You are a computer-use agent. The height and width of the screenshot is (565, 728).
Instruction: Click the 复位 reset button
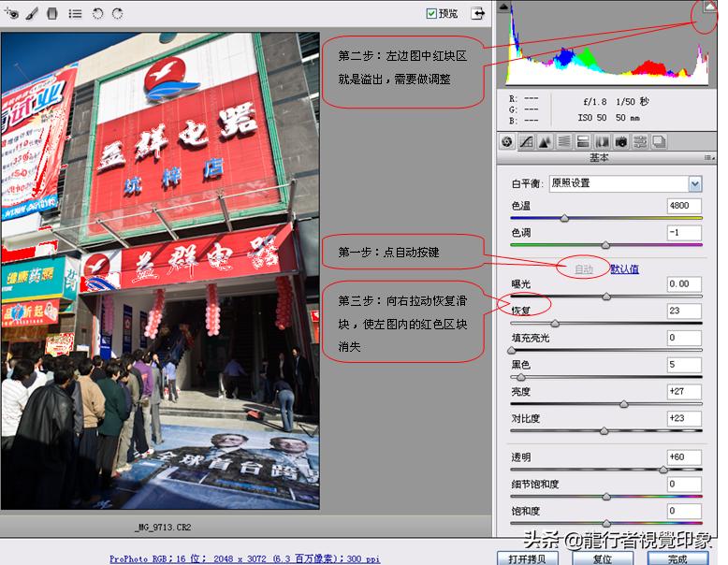[x=603, y=558]
